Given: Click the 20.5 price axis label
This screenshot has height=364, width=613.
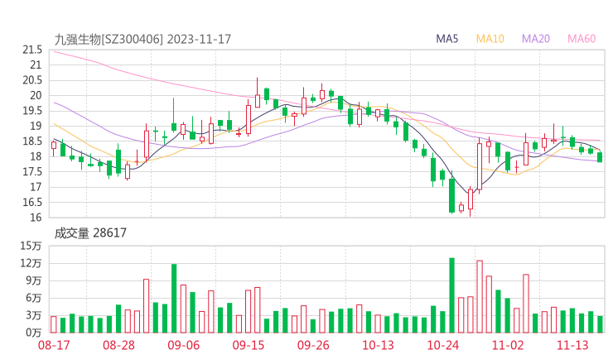Looking at the screenshot, I should [32, 80].
